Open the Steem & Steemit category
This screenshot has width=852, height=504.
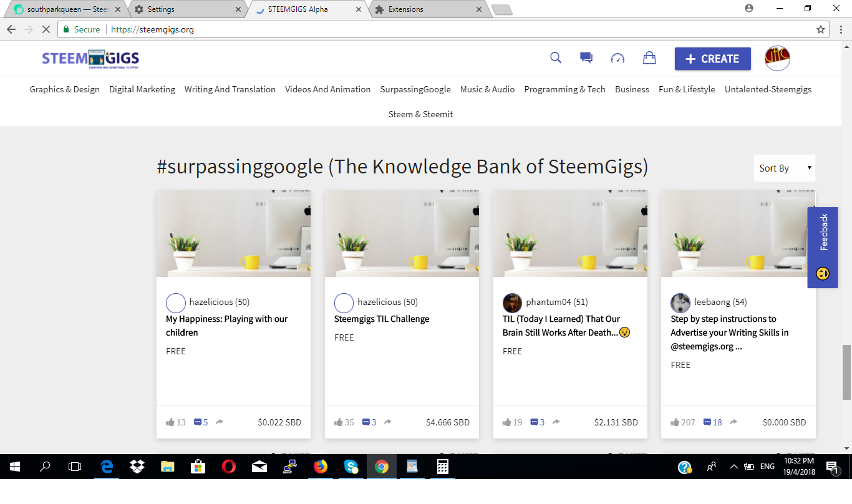(421, 114)
